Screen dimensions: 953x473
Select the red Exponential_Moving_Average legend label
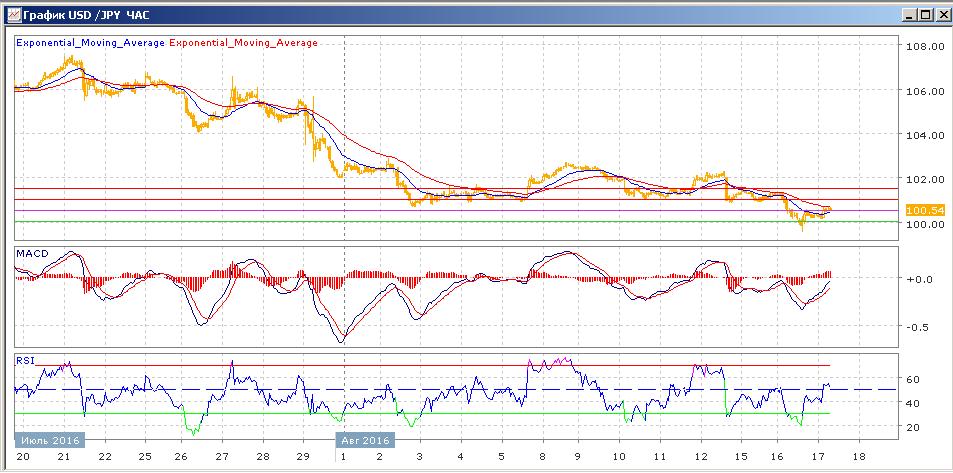pyautogui.click(x=245, y=43)
